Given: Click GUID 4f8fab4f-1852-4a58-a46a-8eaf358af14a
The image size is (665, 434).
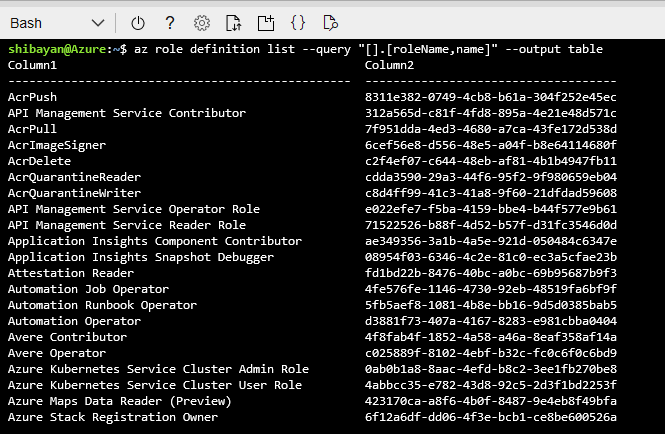Looking at the screenshot, I should 491,337.
